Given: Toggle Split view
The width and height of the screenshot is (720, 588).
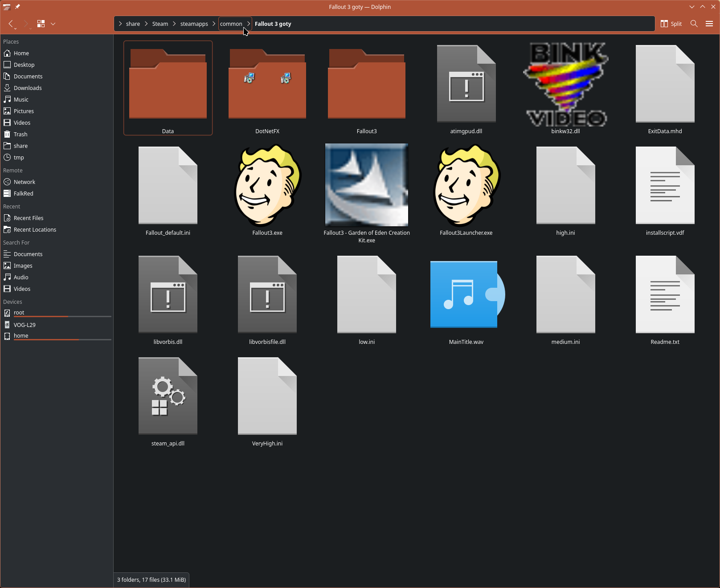Looking at the screenshot, I should 671,24.
